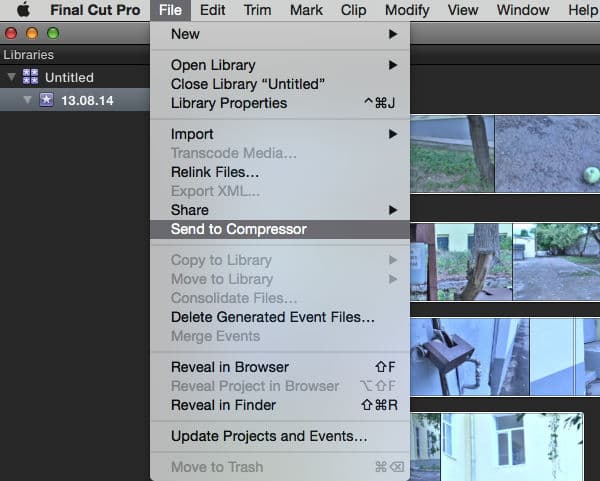Expand the New submenu
The width and height of the screenshot is (600, 481).
(x=280, y=34)
